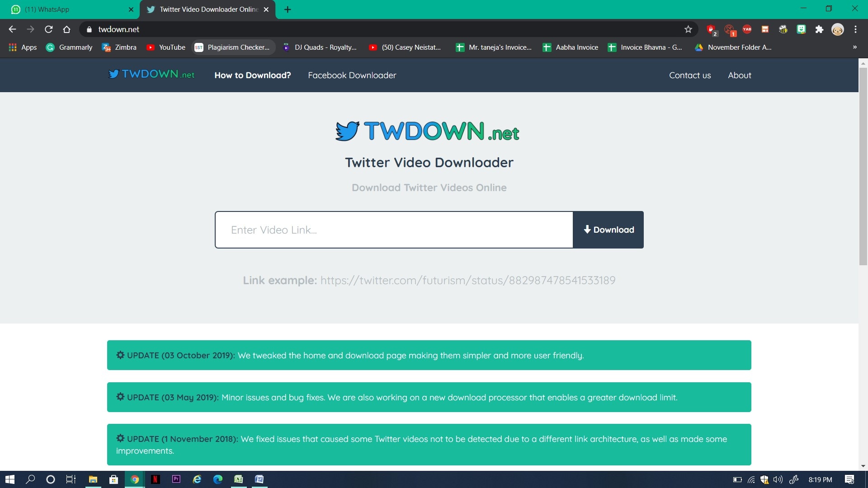This screenshot has width=868, height=488.
Task: Click the About link
Action: coord(739,75)
